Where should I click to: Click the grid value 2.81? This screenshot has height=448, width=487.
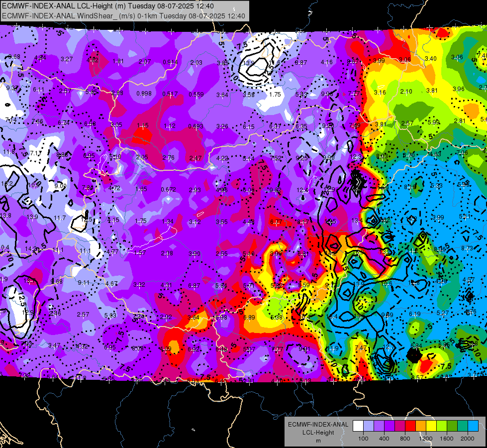point(460,120)
